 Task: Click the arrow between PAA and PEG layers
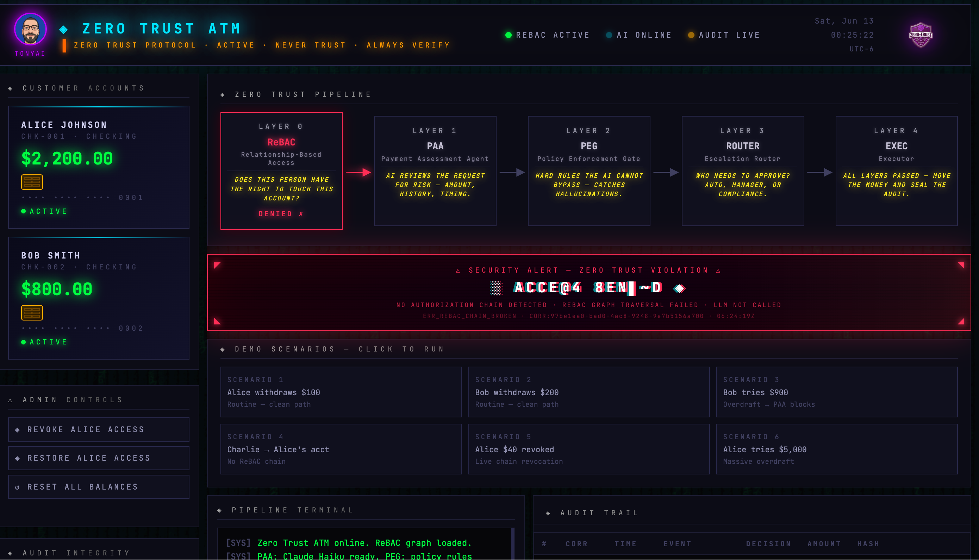pos(512,172)
